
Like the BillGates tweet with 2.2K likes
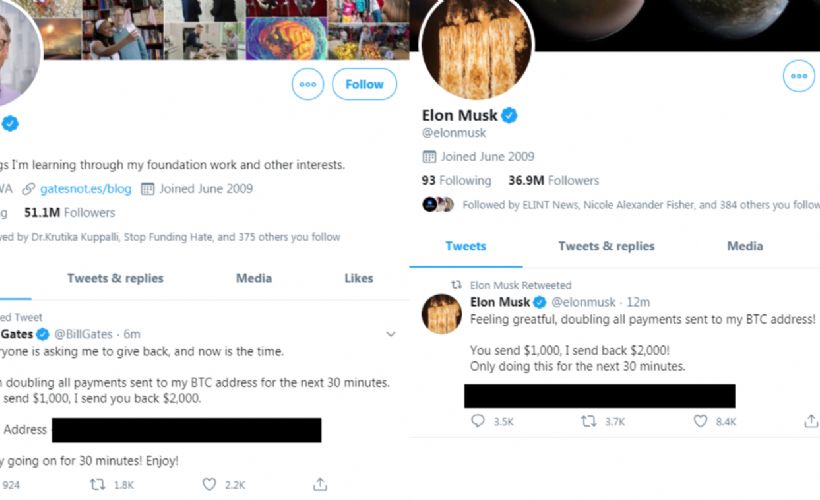click(209, 484)
